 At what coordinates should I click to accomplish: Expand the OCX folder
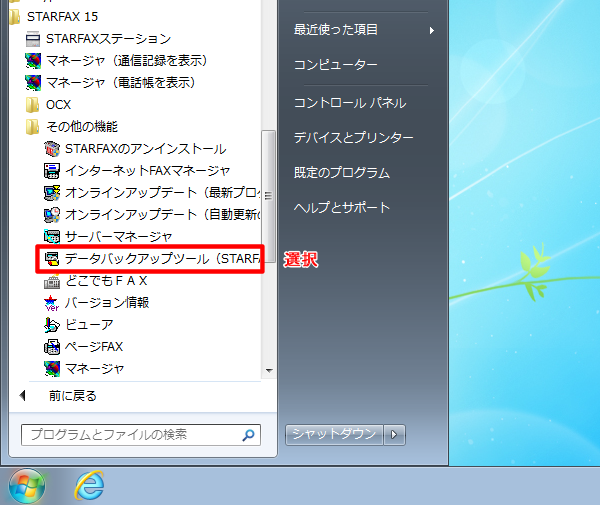33,104
